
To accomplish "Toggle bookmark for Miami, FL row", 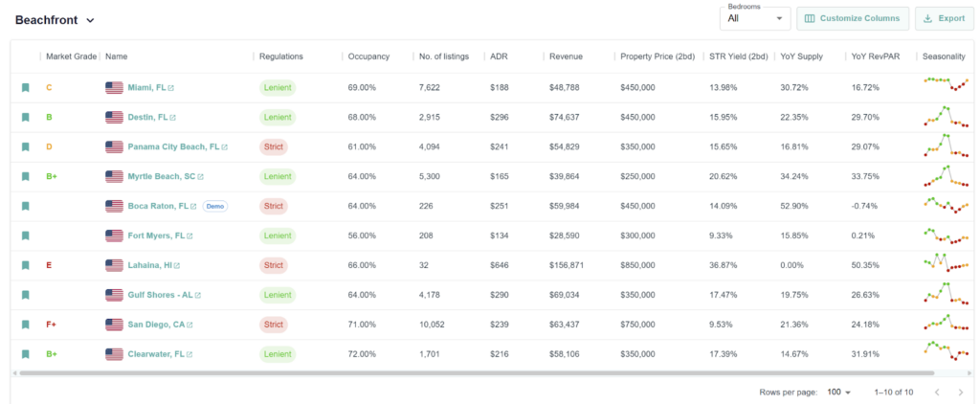I will (x=26, y=88).
